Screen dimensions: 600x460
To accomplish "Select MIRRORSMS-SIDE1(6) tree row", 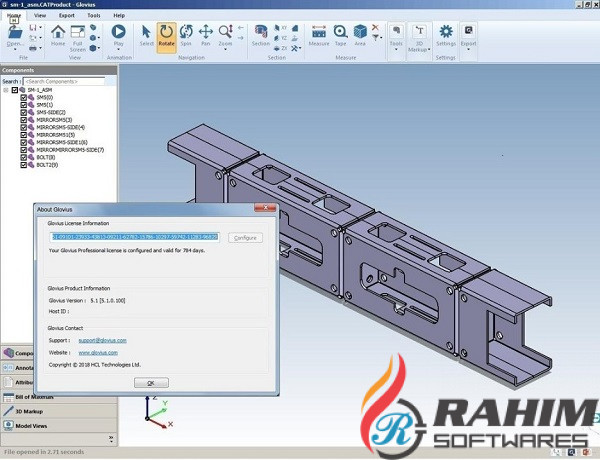I will pyautogui.click(x=62, y=142).
